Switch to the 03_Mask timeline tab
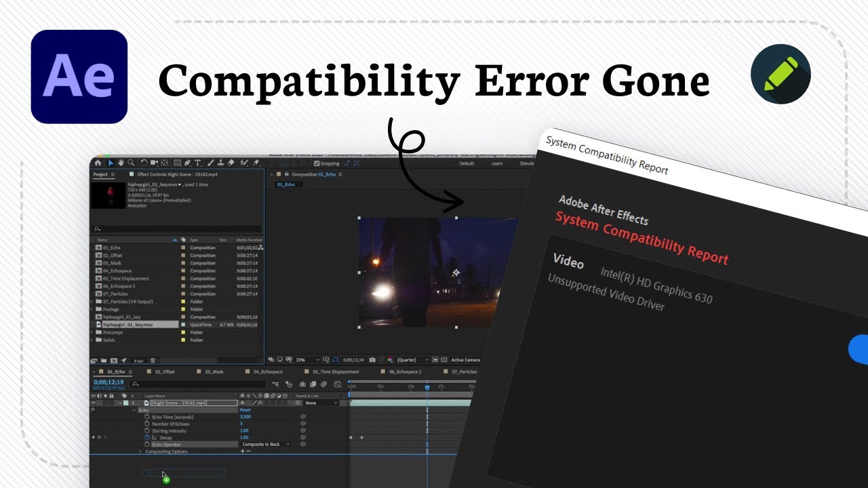Image resolution: width=868 pixels, height=488 pixels. [x=214, y=371]
